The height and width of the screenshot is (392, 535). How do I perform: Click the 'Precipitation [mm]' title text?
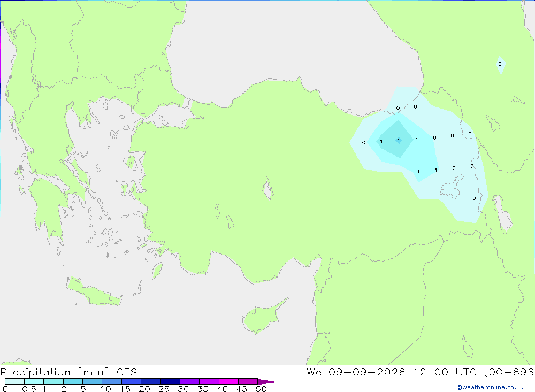click(55, 372)
